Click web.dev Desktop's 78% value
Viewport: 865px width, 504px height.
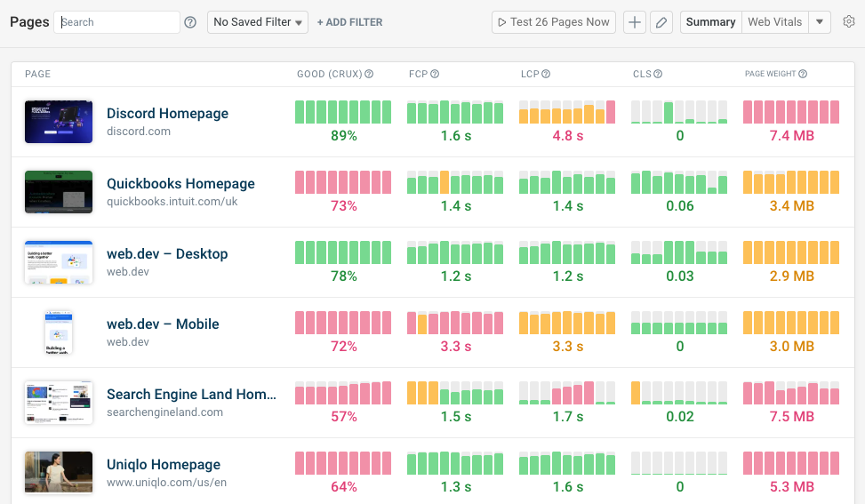(x=344, y=276)
